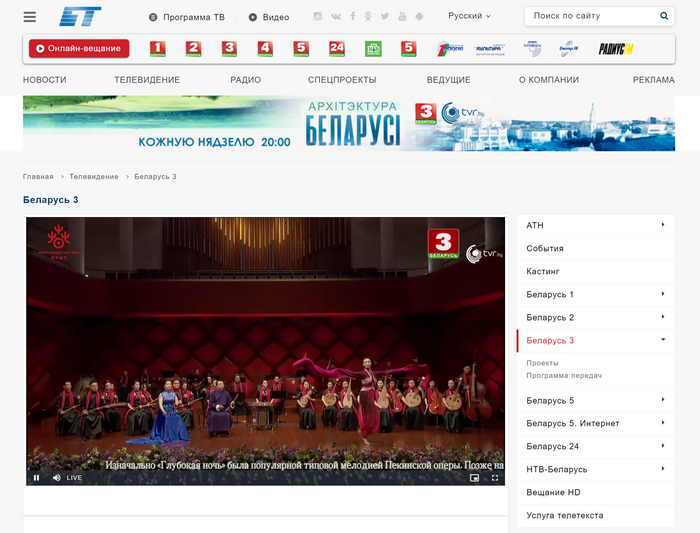Screen dimensions: 700x533
Task: Click the Беларусь 3 breadcrumb text
Action: pyautogui.click(x=155, y=177)
